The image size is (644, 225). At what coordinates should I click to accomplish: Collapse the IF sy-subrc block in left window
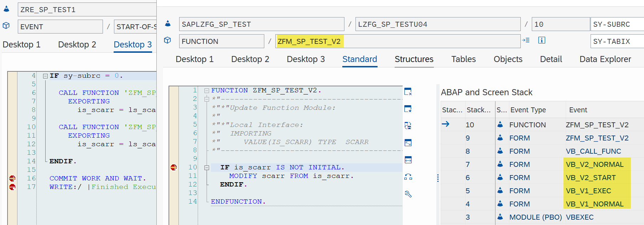pos(45,76)
